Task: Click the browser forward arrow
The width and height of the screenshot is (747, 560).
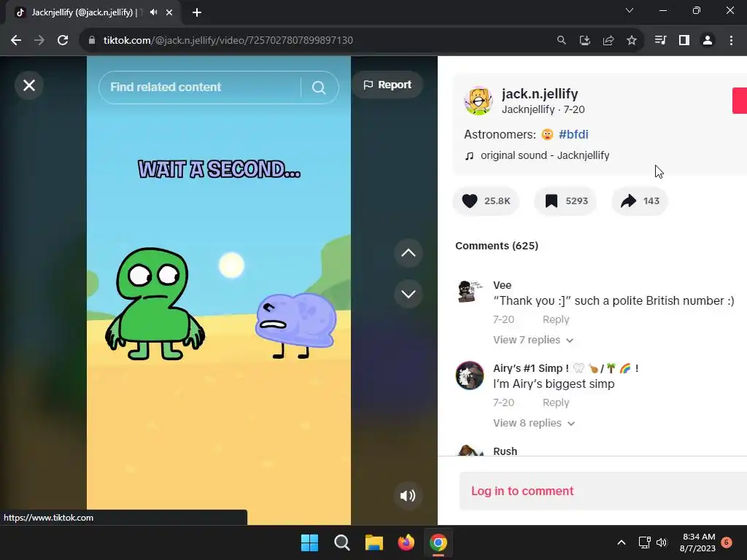Action: pyautogui.click(x=39, y=41)
